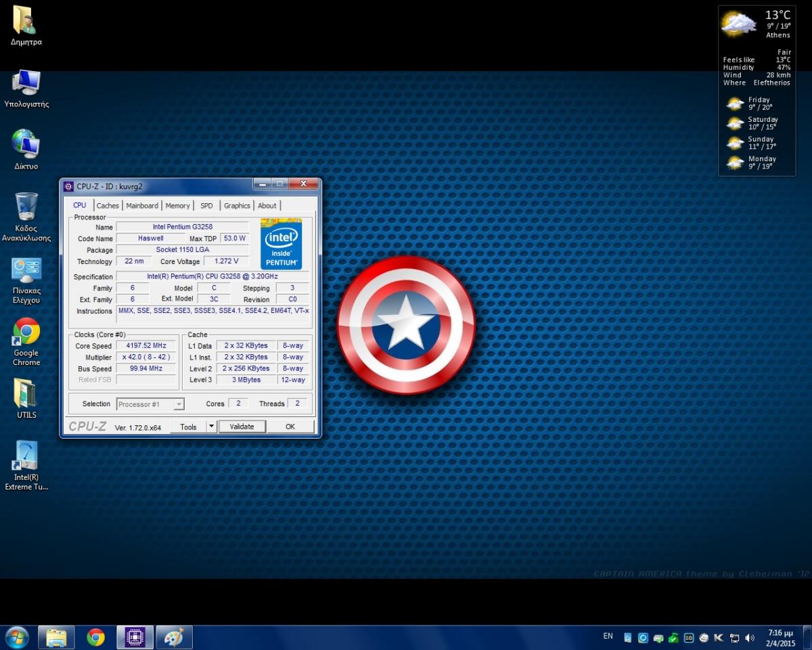Open the Υπολογιστής desktop icon
This screenshot has height=650, width=812.
pyautogui.click(x=26, y=89)
